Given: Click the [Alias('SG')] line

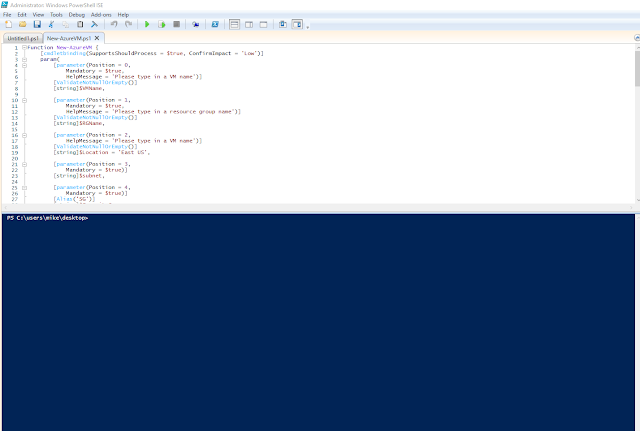Looking at the screenshot, I should [x=74, y=199].
